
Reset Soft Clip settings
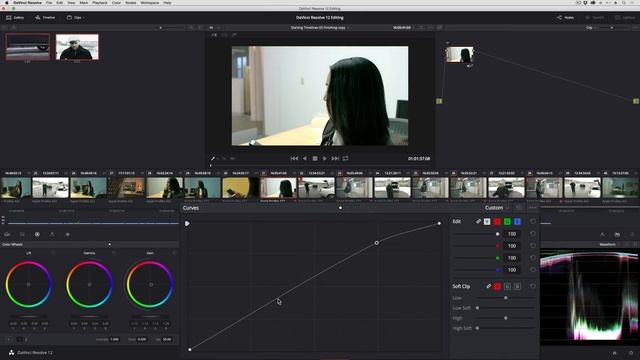533,287
